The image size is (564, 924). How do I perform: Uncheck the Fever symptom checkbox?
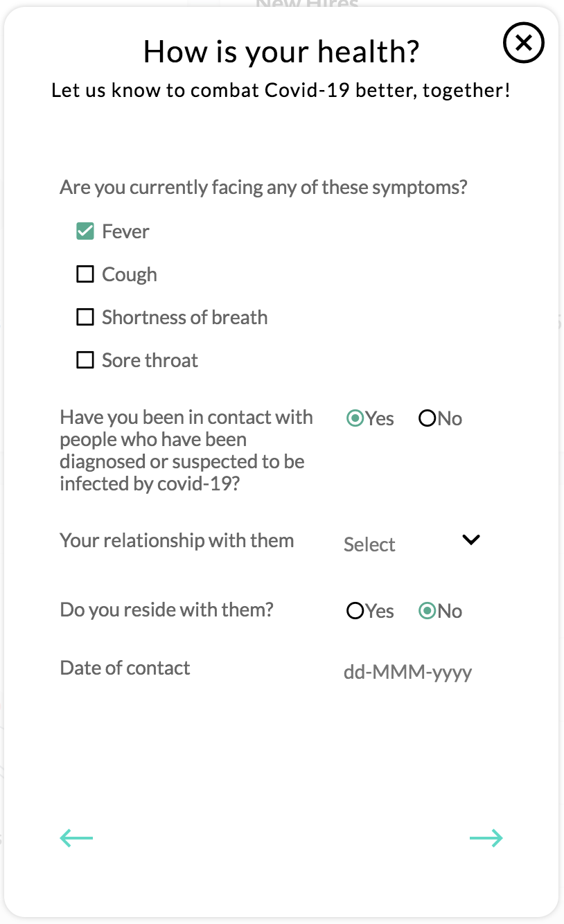click(85, 231)
